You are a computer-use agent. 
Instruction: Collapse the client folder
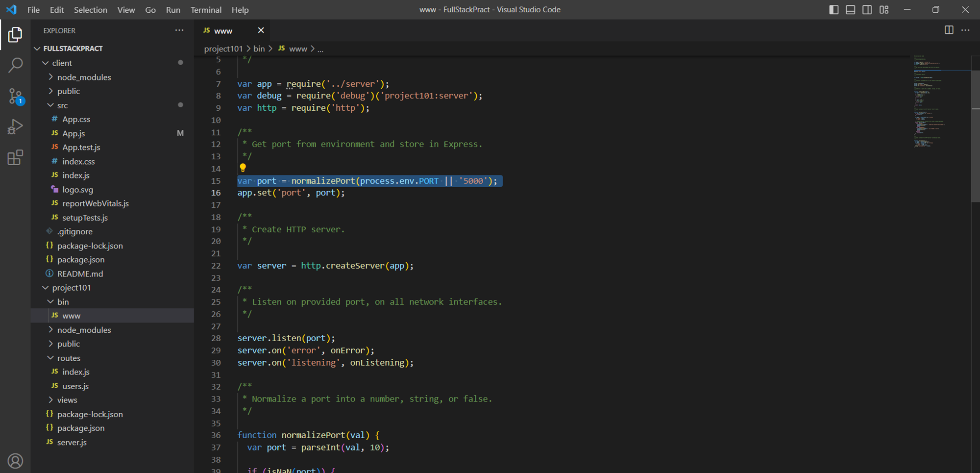point(46,63)
